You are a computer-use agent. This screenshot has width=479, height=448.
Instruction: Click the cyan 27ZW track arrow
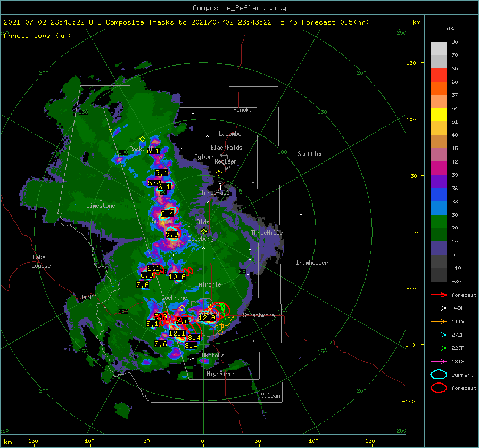click(439, 335)
